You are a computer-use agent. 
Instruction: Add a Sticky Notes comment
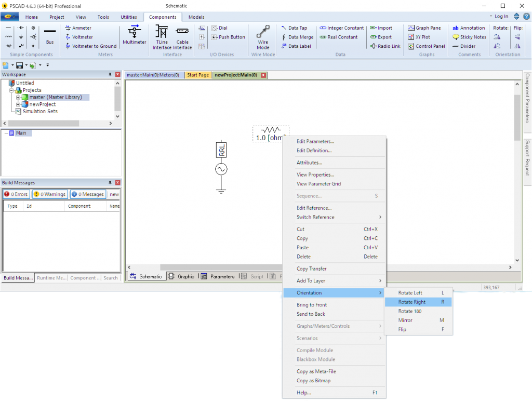(469, 37)
